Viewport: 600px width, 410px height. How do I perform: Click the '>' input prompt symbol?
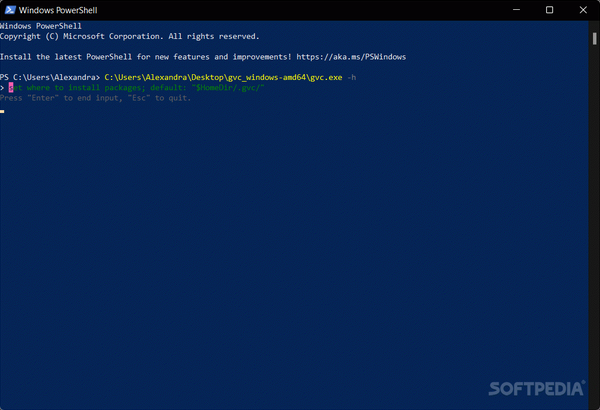pos(2,88)
